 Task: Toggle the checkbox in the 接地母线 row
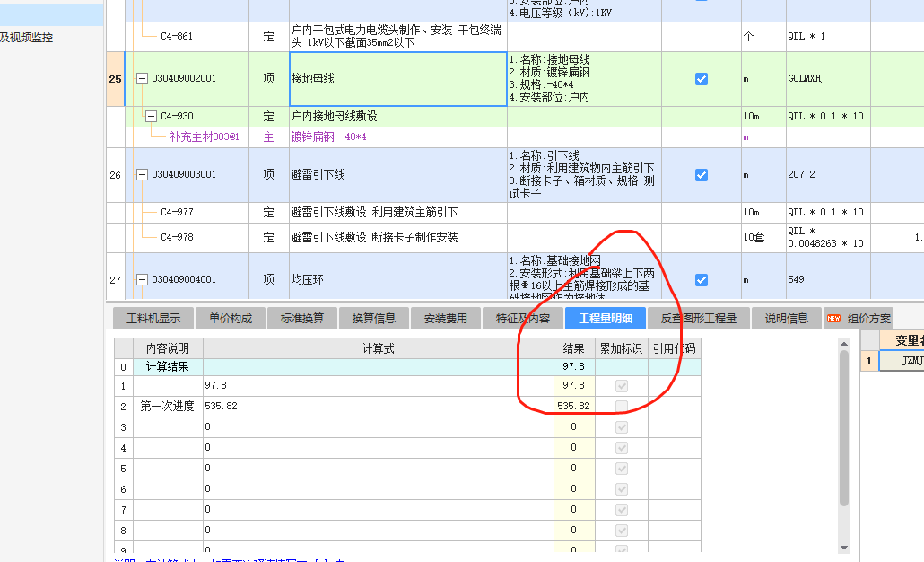click(702, 79)
